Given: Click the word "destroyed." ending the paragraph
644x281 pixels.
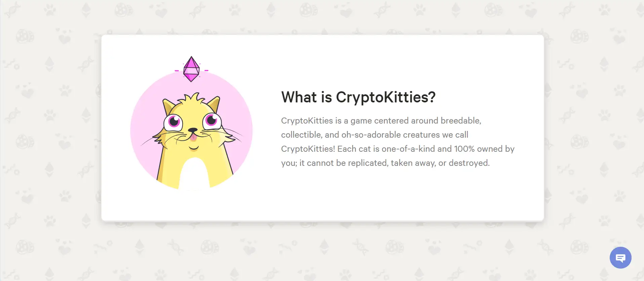Looking at the screenshot, I should click(469, 163).
